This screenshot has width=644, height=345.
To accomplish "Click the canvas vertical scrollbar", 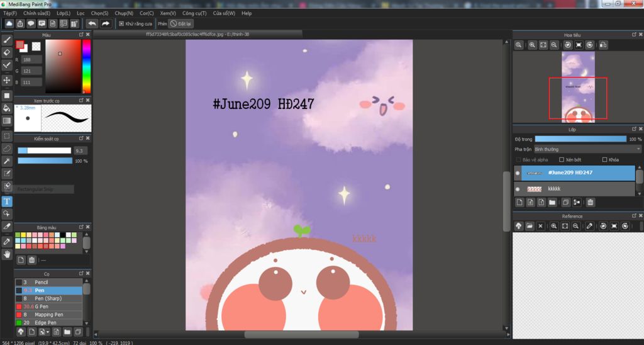I will point(506,201).
